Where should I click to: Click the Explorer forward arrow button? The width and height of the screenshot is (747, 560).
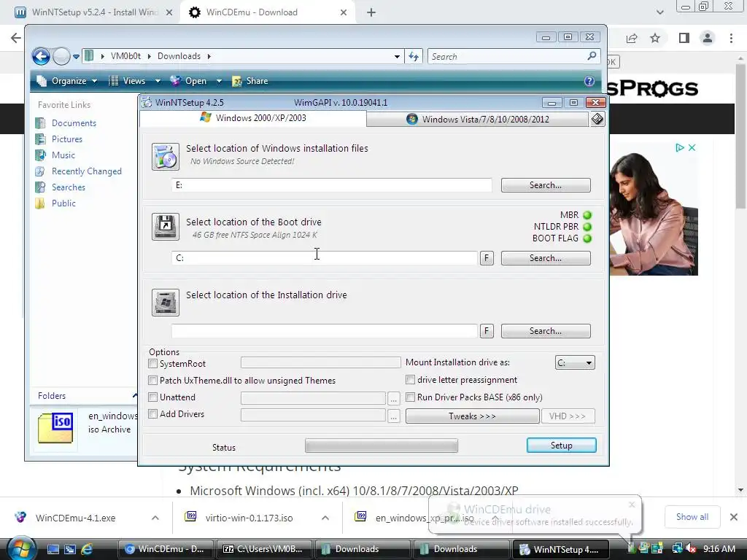61,56
